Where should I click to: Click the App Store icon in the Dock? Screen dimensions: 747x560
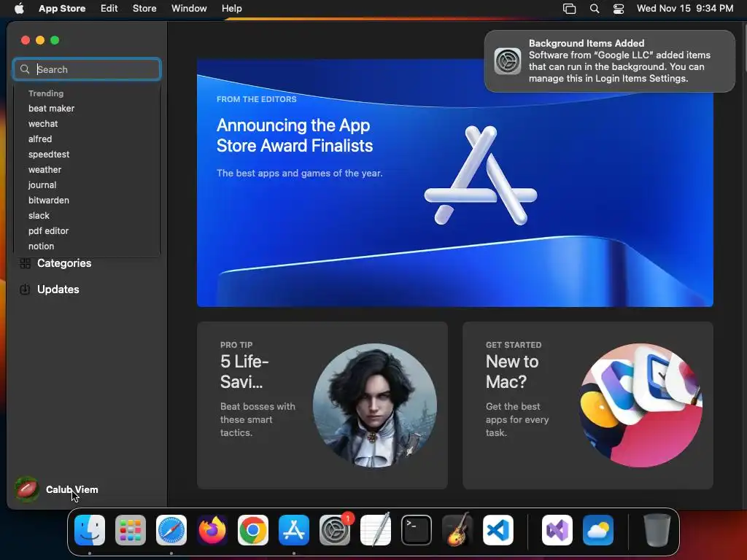click(x=294, y=530)
